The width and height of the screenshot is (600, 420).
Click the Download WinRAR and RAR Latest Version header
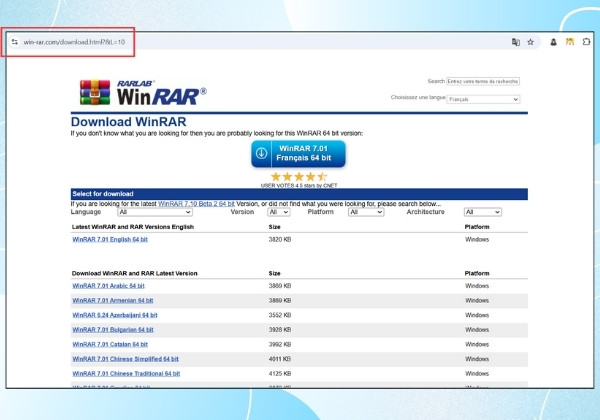tap(135, 273)
